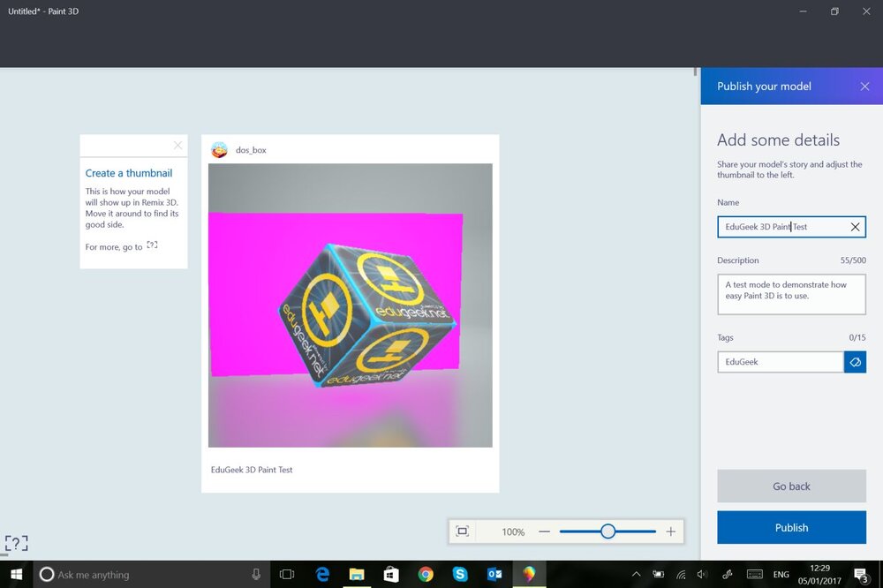Screen dimensions: 883x588
Task: Dismiss the Create a thumbnail tip
Action: pos(178,146)
